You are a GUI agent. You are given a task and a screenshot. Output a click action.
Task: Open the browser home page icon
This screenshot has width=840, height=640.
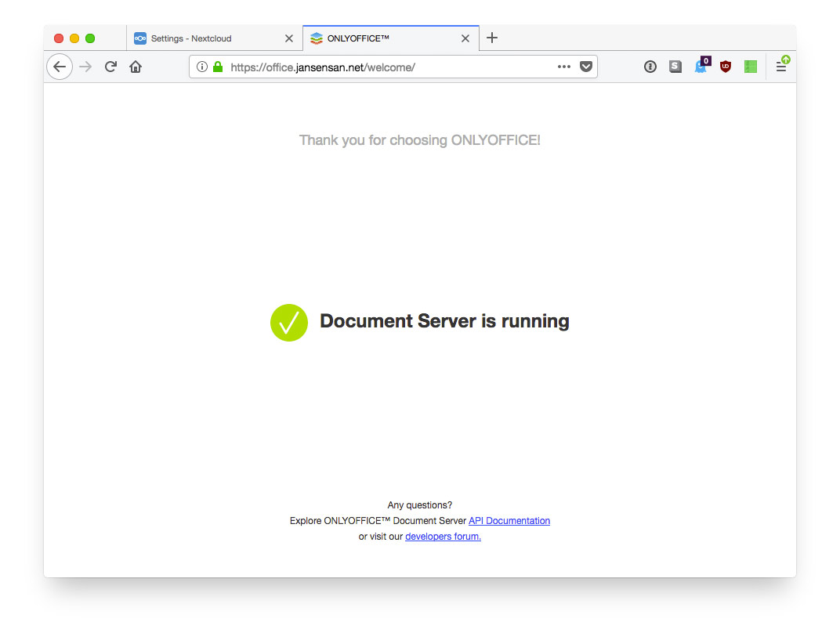tap(136, 67)
